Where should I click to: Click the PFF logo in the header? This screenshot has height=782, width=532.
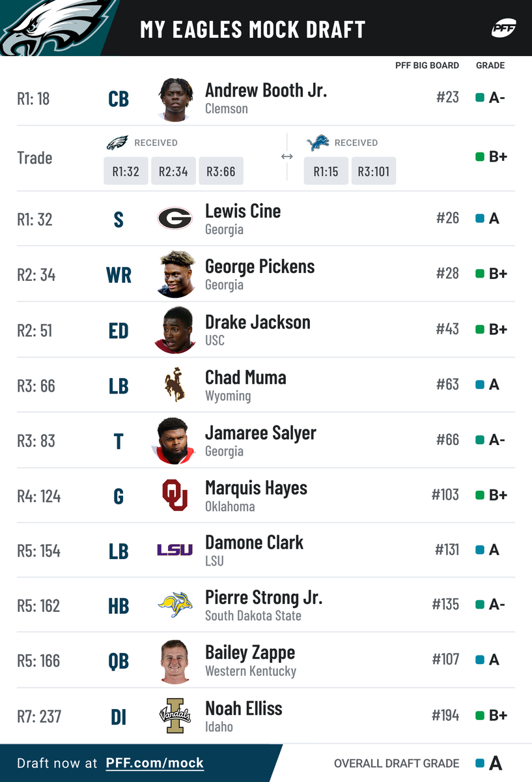pyautogui.click(x=503, y=28)
